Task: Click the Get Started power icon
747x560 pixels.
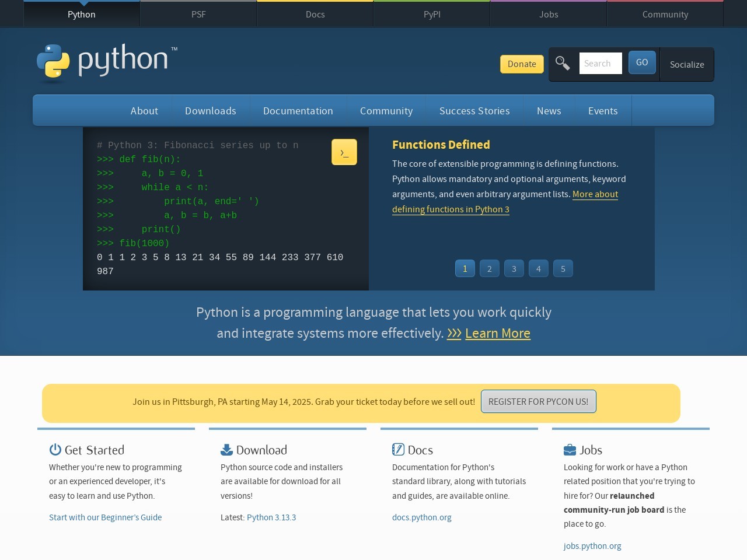Action: point(55,449)
